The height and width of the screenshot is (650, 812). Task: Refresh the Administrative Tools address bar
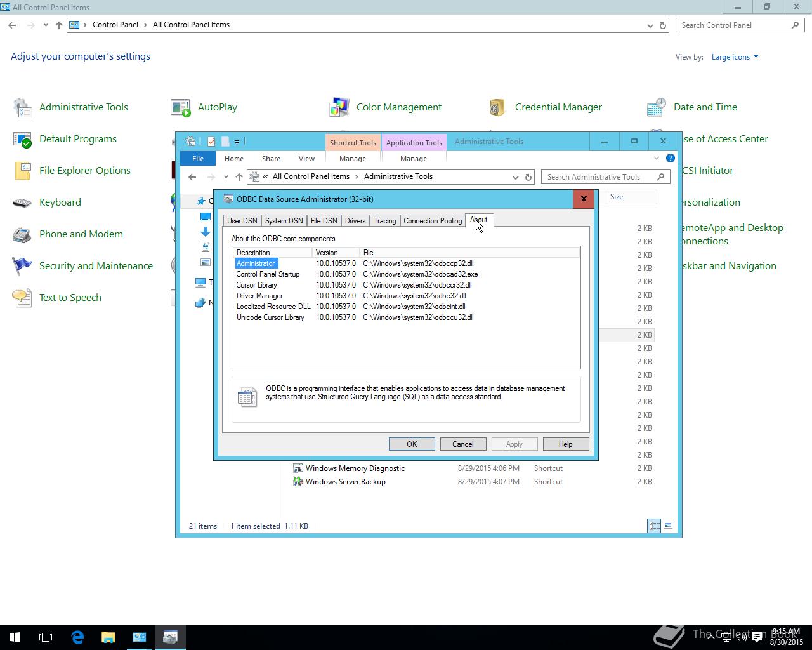coord(528,177)
